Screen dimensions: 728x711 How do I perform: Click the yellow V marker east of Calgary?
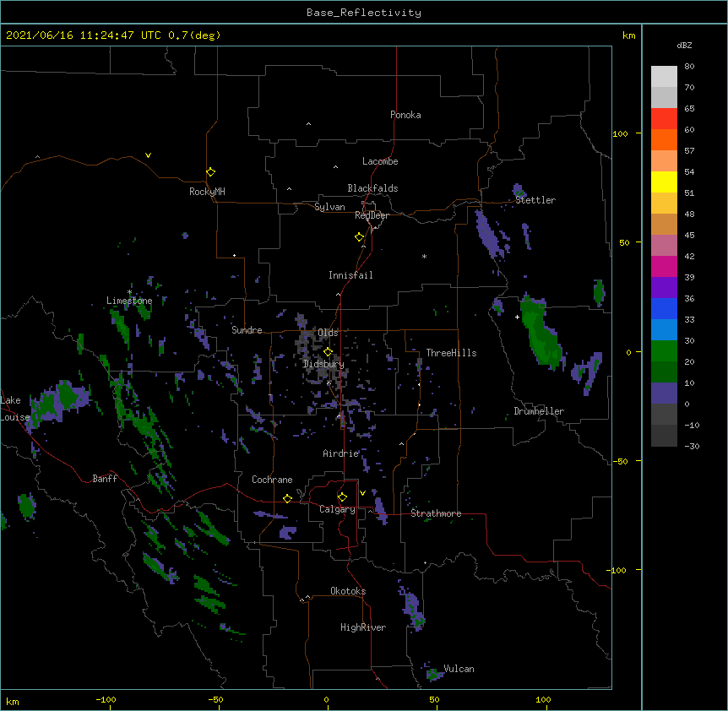click(362, 493)
